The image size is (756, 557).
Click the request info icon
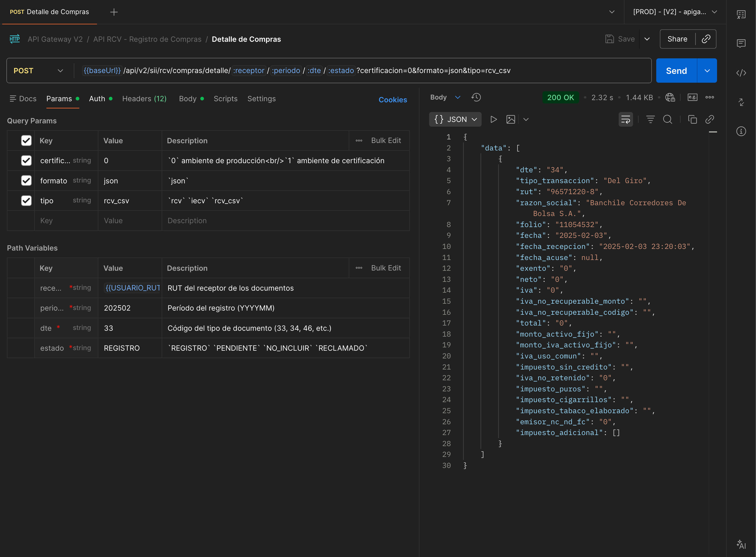pos(741,131)
